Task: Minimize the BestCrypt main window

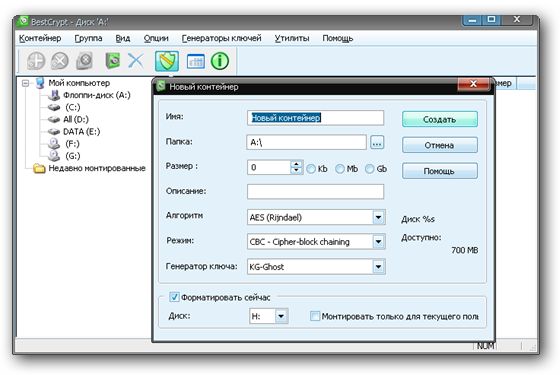Action: click(x=472, y=20)
